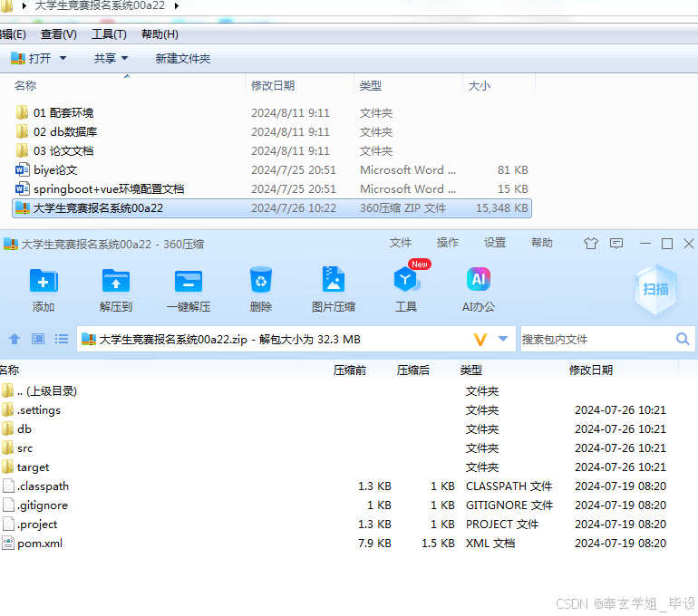The width and height of the screenshot is (698, 616).
Task: Select the db folder in the archive
Action: [x=17, y=429]
